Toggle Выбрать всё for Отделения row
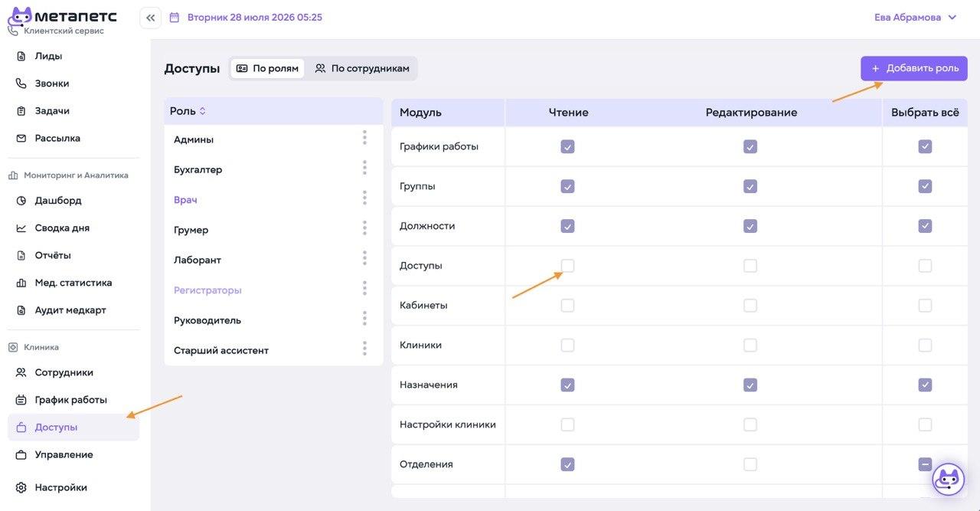 point(925,464)
